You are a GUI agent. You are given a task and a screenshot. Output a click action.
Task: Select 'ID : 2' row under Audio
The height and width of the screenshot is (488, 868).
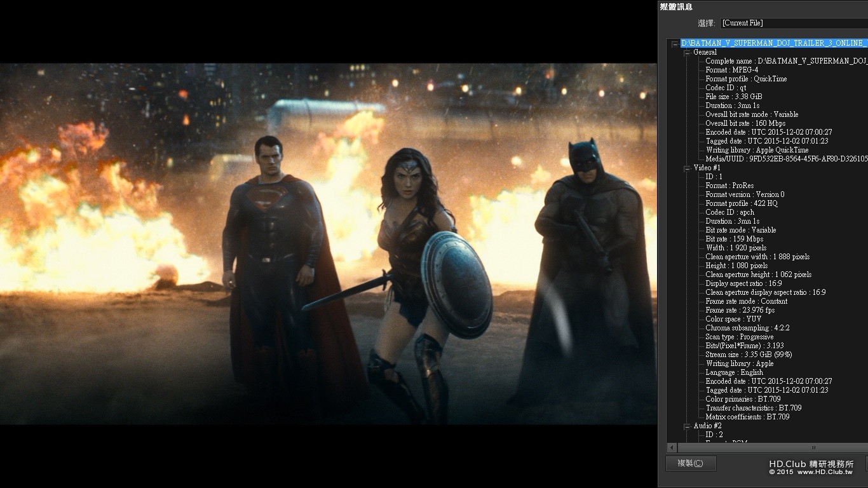coord(714,435)
